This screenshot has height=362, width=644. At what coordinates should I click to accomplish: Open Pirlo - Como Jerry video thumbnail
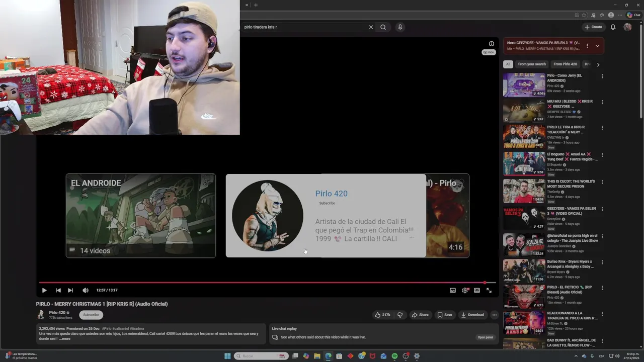(x=524, y=85)
